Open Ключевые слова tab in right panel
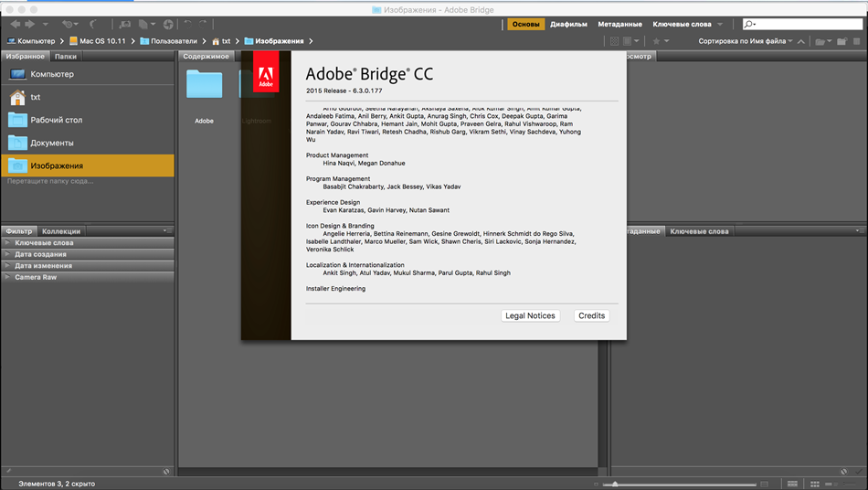Viewport: 868px width, 490px height. 699,231
